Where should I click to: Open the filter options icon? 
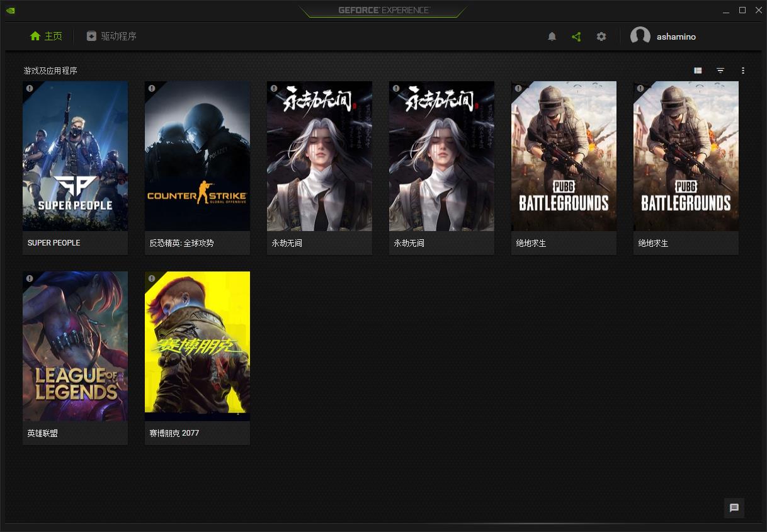[720, 71]
